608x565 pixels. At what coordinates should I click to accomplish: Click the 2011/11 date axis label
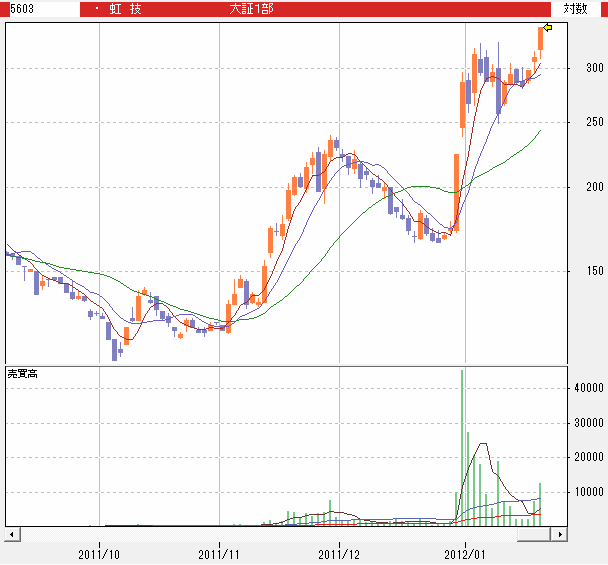(x=219, y=555)
